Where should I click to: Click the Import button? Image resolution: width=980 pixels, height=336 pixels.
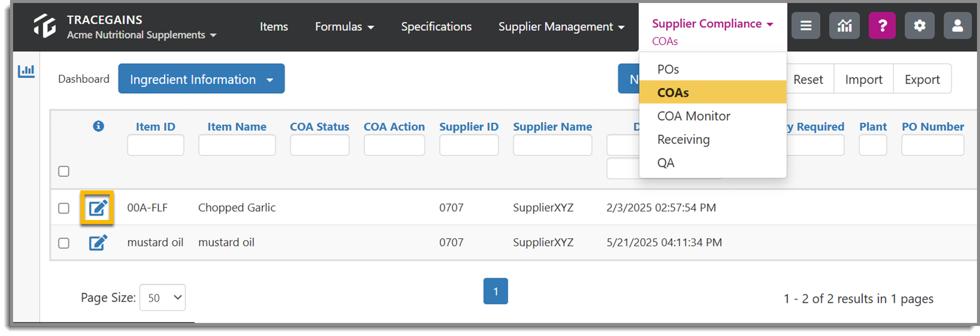pyautogui.click(x=864, y=79)
